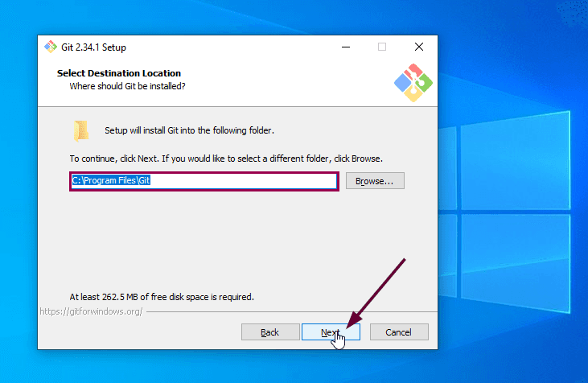This screenshot has width=588, height=383.
Task: Click the yellow folder icon
Action: (81, 131)
